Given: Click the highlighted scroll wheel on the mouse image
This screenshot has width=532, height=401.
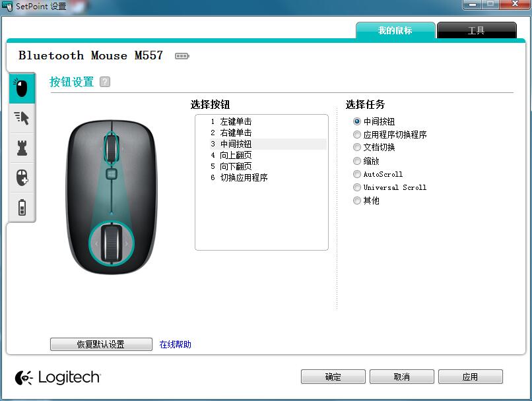Looking at the screenshot, I should coord(112,149).
